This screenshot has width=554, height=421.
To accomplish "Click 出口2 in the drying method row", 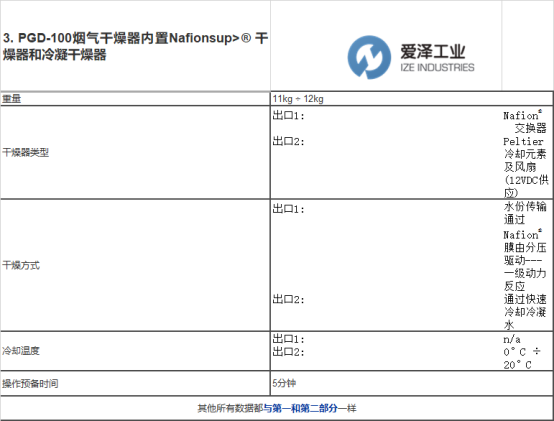I will 288,300.
